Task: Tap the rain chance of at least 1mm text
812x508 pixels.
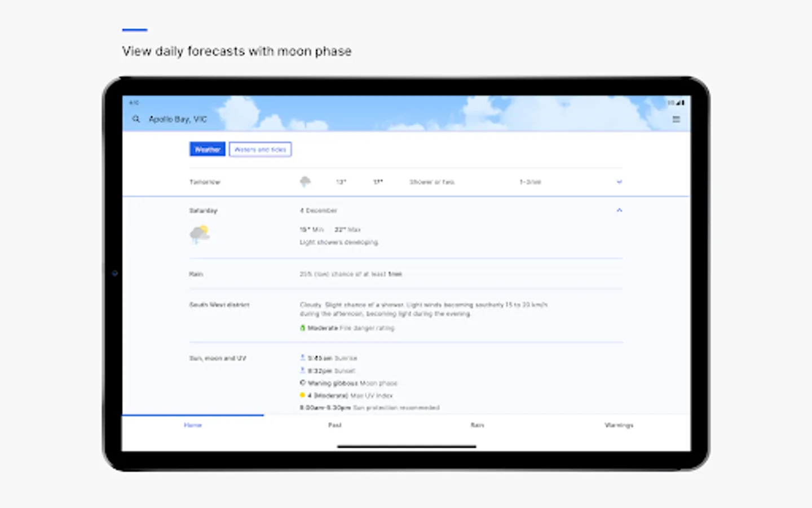Action: (x=351, y=274)
